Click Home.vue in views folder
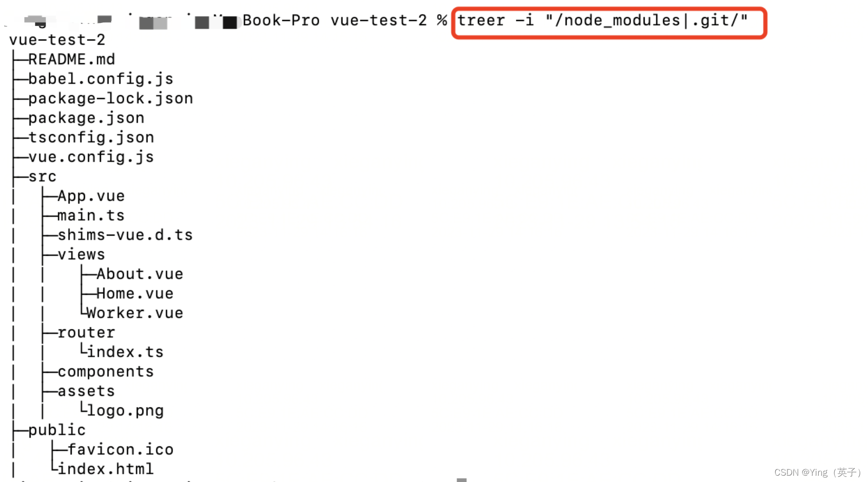The width and height of the screenshot is (868, 482). click(135, 294)
